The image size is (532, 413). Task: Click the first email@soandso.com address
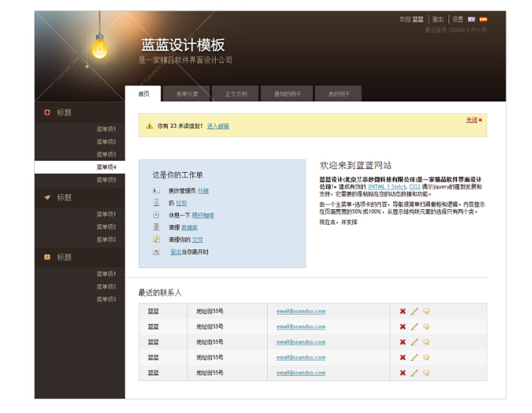(300, 311)
